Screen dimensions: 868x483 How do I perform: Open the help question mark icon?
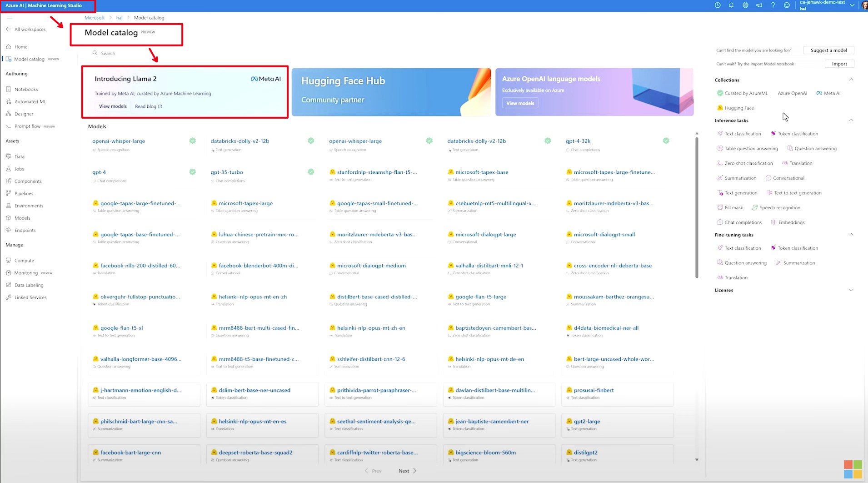773,5
